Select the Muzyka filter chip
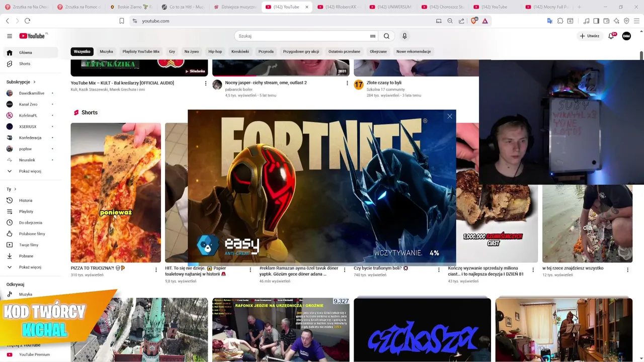Screen dimensions: 644x362 tap(106, 51)
